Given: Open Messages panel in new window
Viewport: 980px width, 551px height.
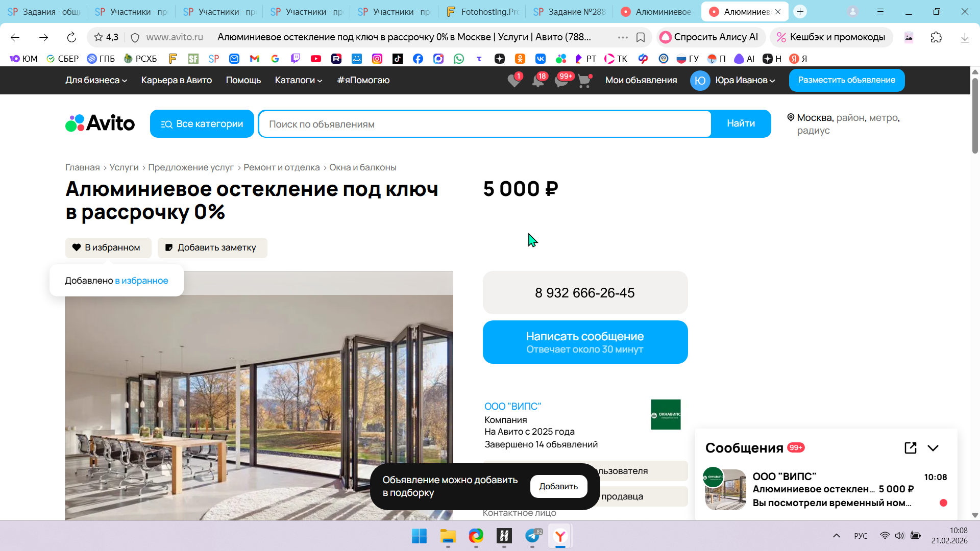Looking at the screenshot, I should coord(910,448).
